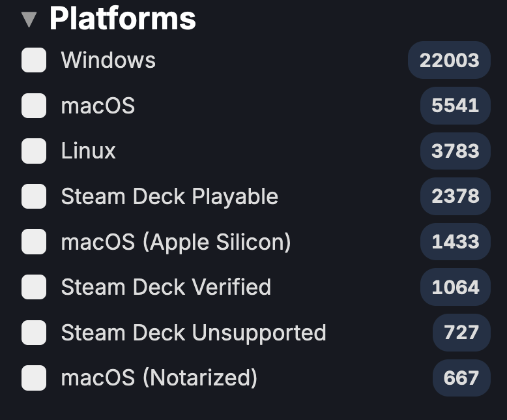The width and height of the screenshot is (507, 420).
Task: Select the 3783 Linux count badge
Action: pos(455,151)
